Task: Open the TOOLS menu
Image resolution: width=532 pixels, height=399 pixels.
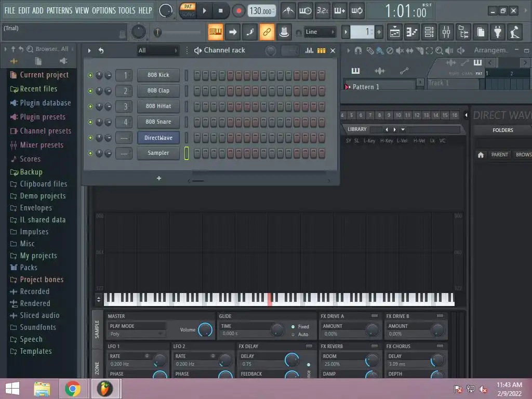Action: tap(127, 10)
